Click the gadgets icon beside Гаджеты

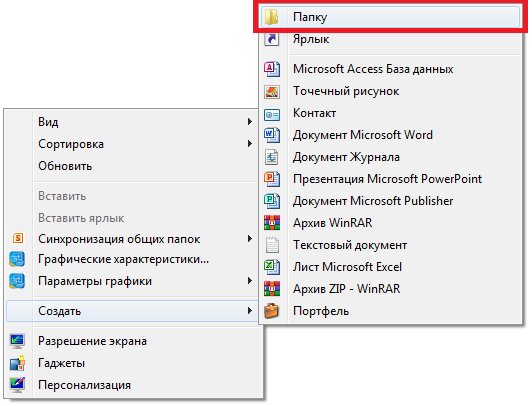click(x=17, y=363)
